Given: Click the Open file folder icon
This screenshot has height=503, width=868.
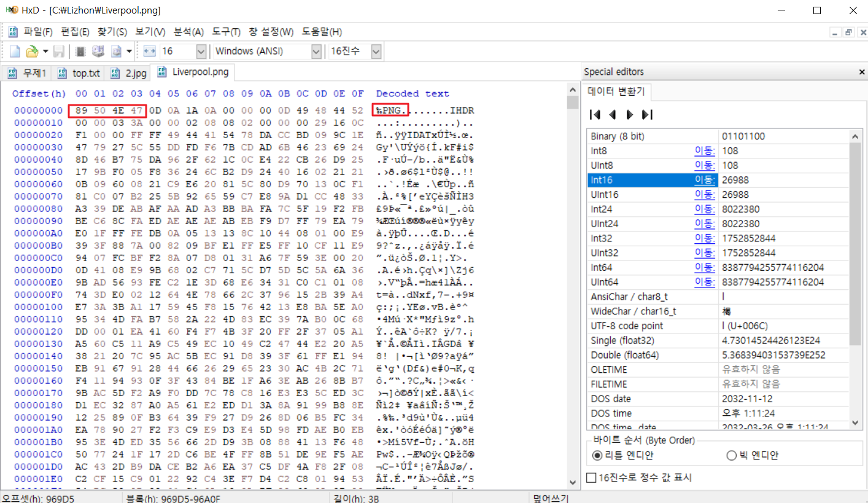Looking at the screenshot, I should point(32,52).
